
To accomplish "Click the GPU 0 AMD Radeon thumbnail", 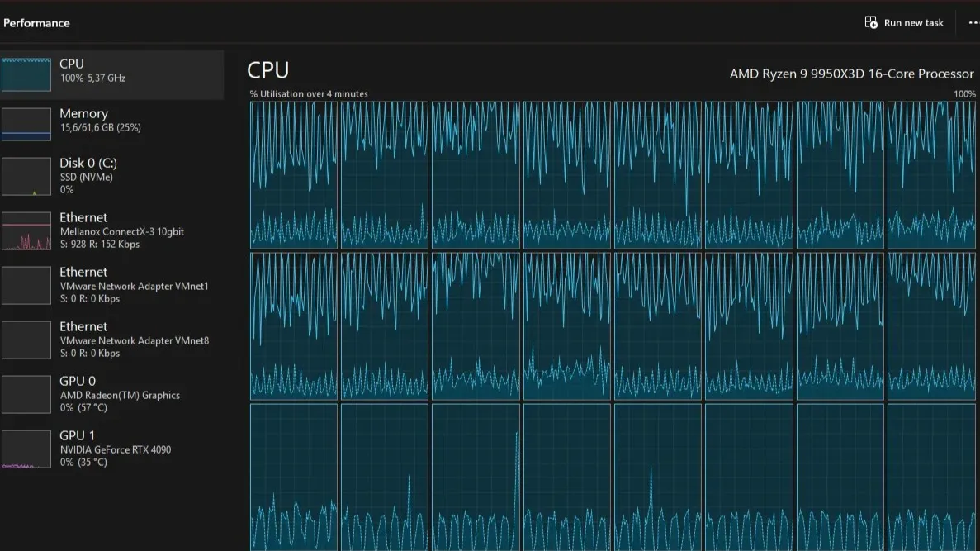I will pos(26,395).
